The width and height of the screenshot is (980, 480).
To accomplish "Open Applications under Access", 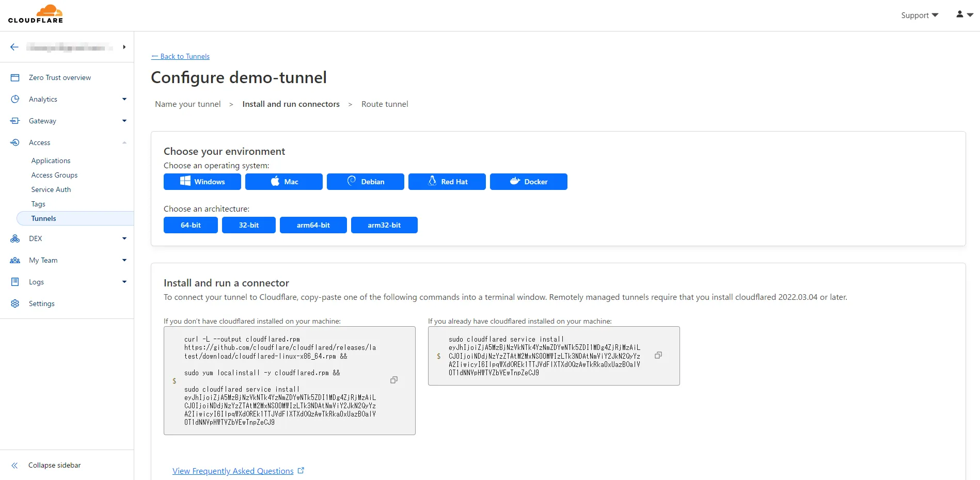I will (51, 161).
